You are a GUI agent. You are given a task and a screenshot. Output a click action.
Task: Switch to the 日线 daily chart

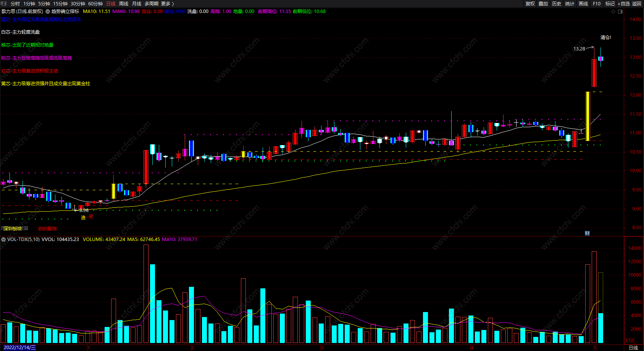(111, 3)
